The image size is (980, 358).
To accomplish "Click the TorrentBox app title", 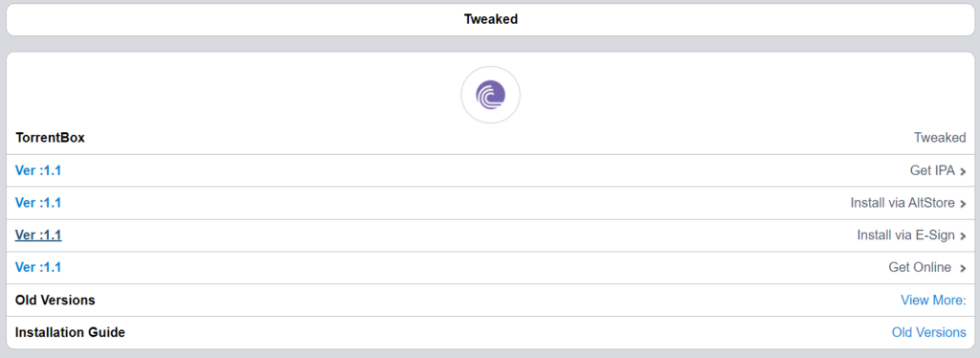I will pos(50,138).
